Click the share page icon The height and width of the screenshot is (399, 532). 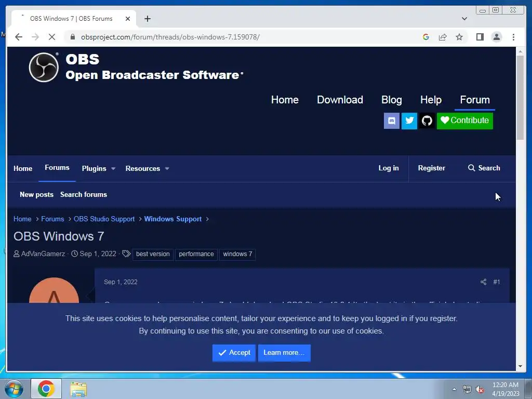tap(443, 37)
